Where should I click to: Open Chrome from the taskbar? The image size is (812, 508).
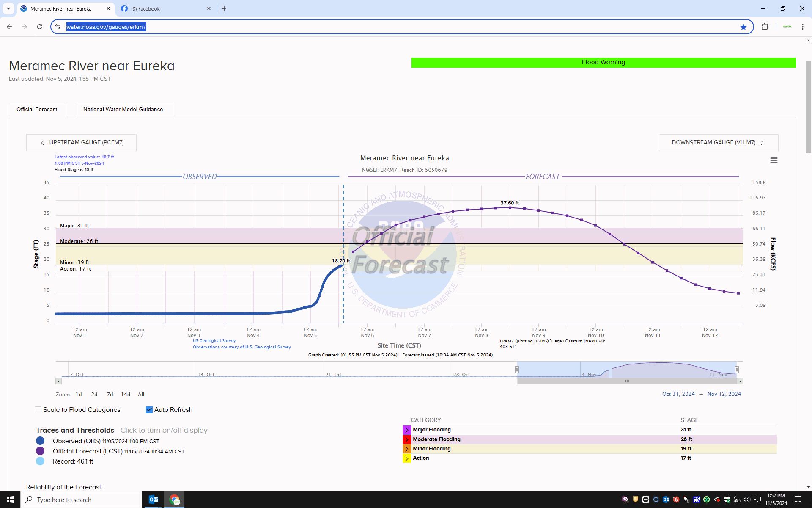174,500
